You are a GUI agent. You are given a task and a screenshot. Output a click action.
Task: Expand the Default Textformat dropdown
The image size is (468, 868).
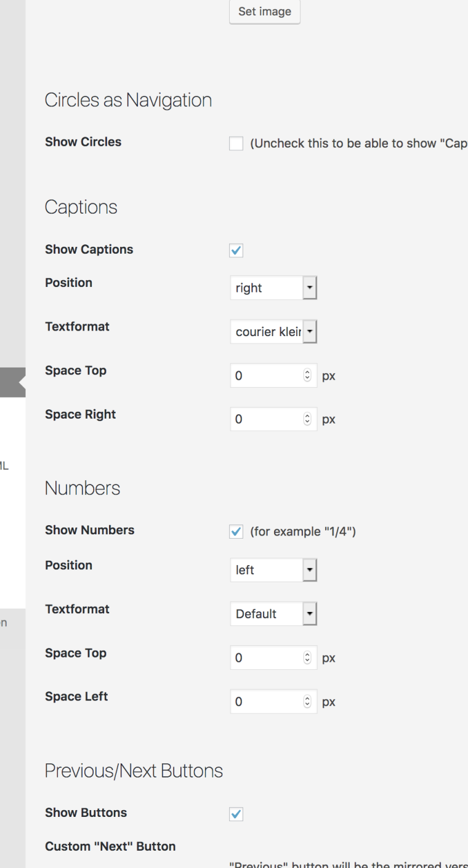tap(273, 614)
